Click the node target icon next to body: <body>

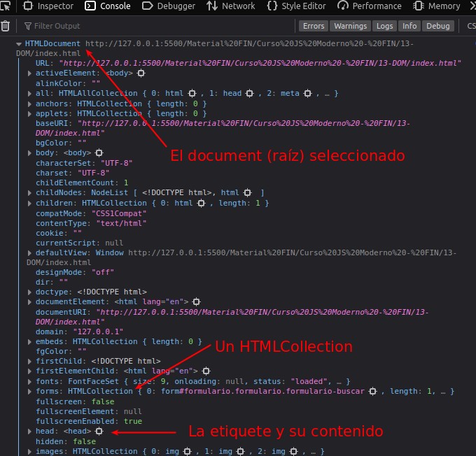[x=99, y=153]
